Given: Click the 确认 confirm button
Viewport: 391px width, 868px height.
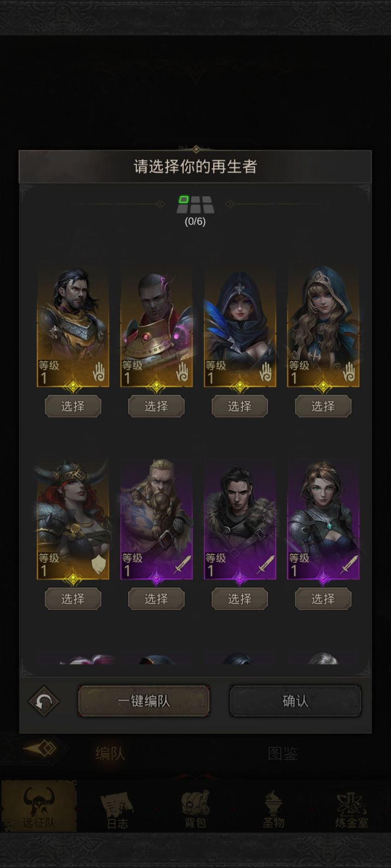Looking at the screenshot, I should [x=295, y=701].
